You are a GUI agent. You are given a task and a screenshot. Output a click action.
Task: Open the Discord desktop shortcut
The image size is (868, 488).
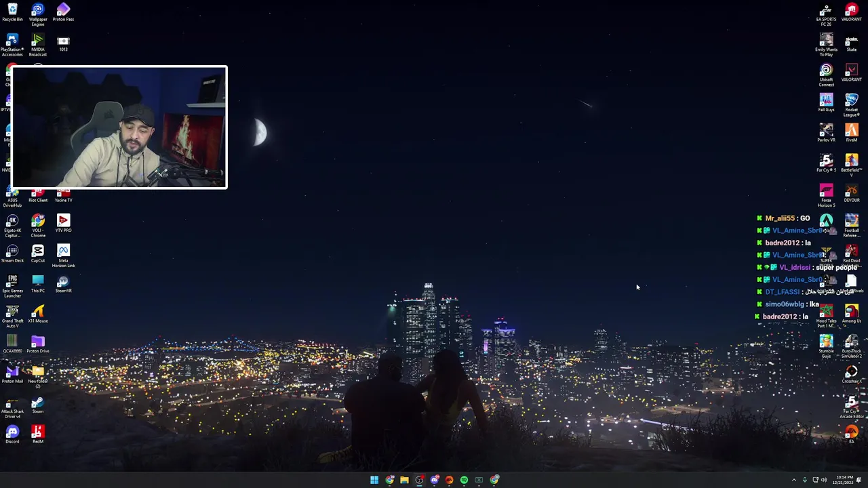12,434
